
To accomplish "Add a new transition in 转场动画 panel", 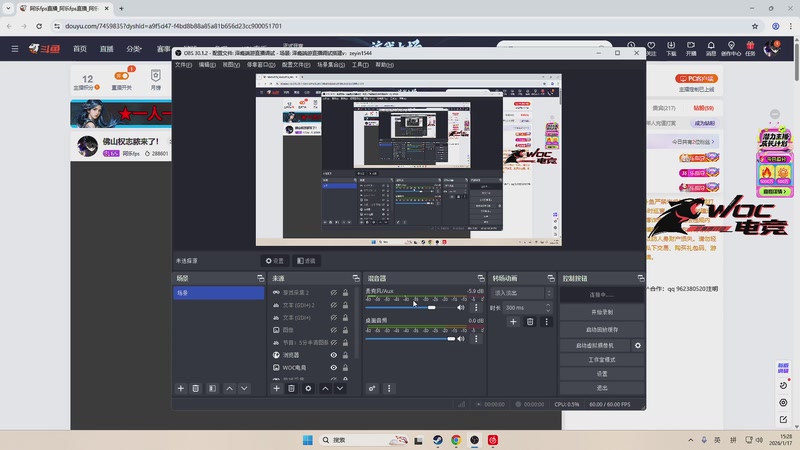I will pyautogui.click(x=513, y=321).
